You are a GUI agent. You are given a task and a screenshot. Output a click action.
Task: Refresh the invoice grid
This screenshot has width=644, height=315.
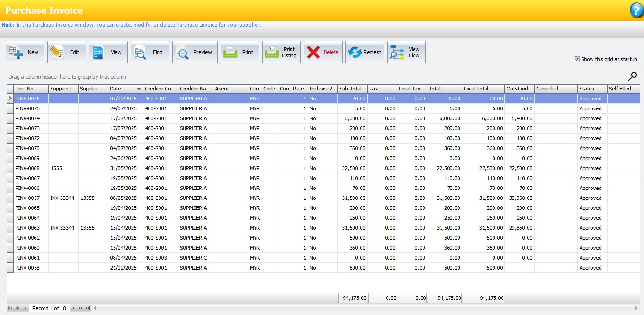364,52
